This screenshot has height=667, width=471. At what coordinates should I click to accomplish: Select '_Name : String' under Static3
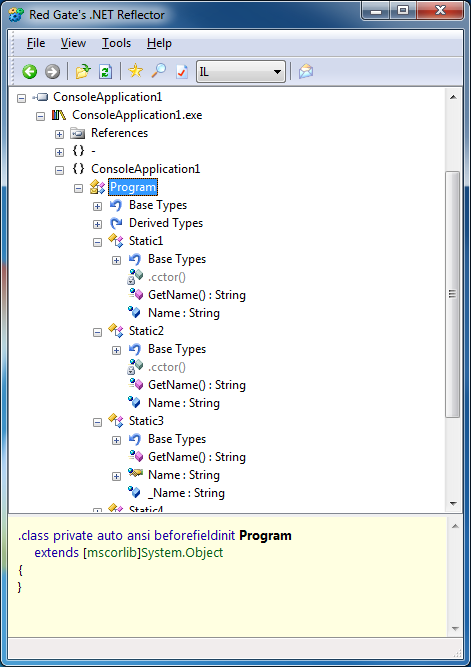(186, 493)
